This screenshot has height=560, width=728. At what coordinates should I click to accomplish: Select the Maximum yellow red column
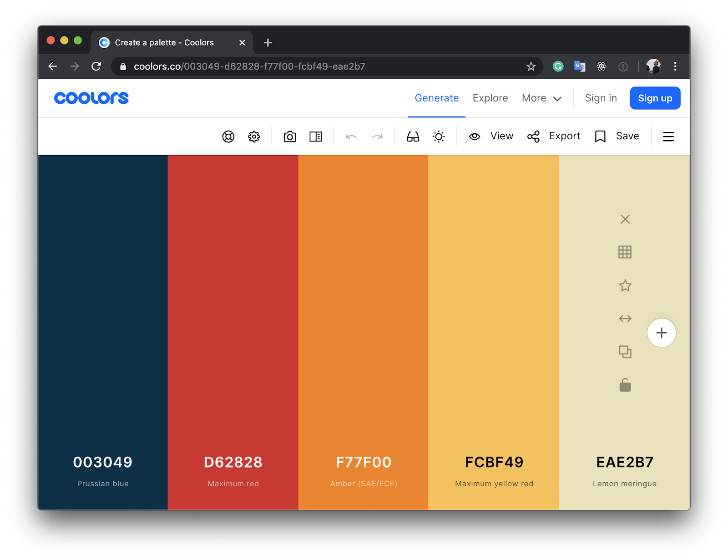coord(493,332)
